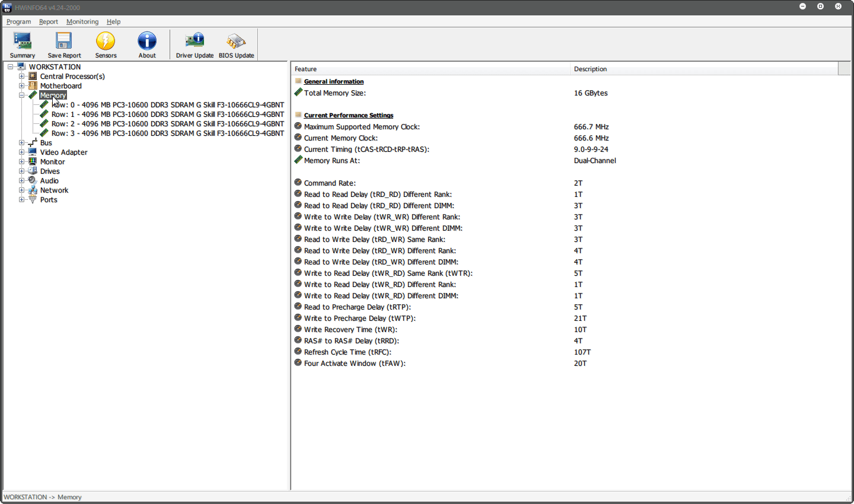
Task: Click icon beside Total Memory Size
Action: [298, 92]
